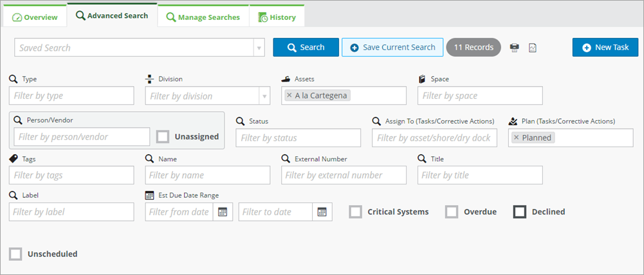Click the Tags label tag icon
This screenshot has height=275, width=644.
click(x=14, y=159)
